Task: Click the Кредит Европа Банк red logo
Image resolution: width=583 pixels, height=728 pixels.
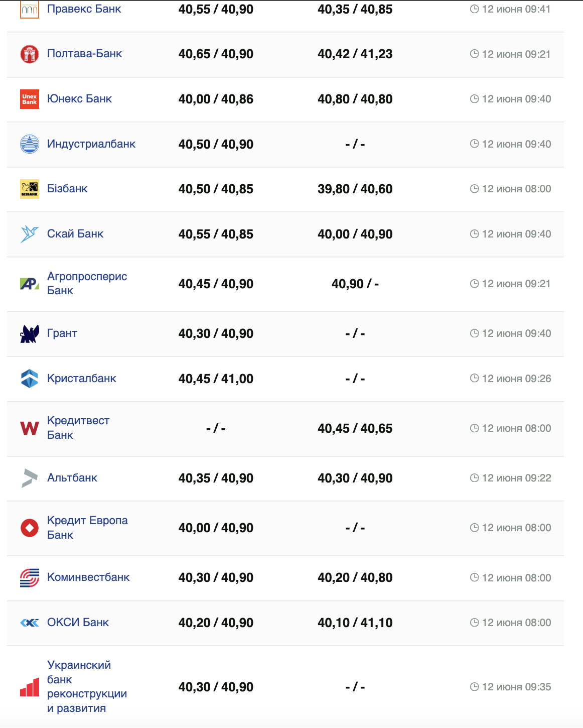Action: 30,528
